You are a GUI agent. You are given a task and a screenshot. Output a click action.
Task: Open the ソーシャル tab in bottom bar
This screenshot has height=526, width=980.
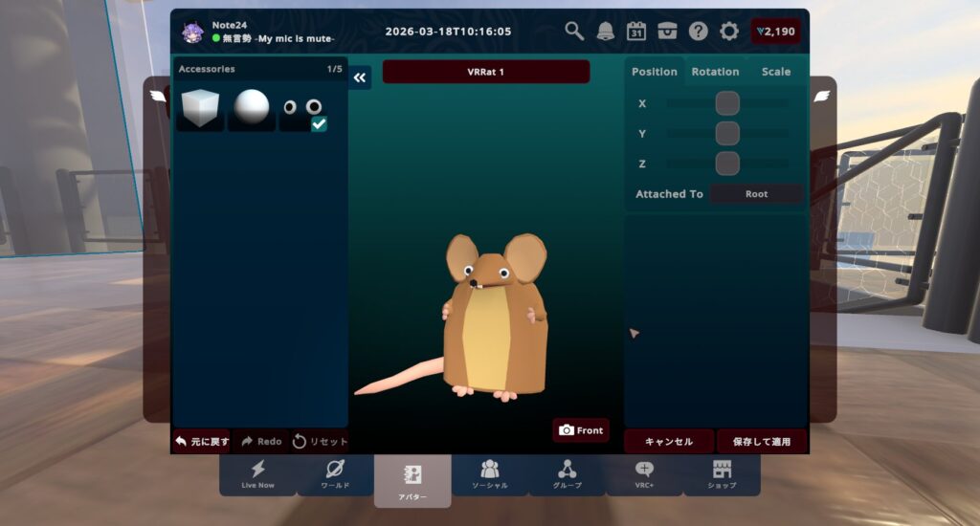point(490,473)
